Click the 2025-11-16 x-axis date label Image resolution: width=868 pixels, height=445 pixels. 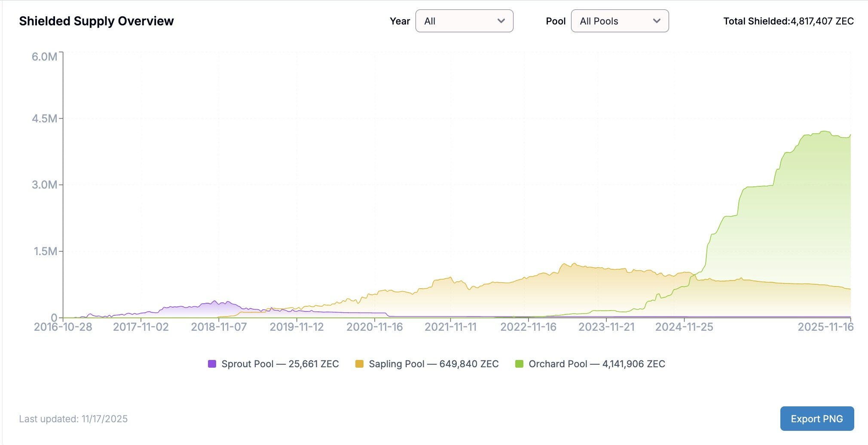825,327
